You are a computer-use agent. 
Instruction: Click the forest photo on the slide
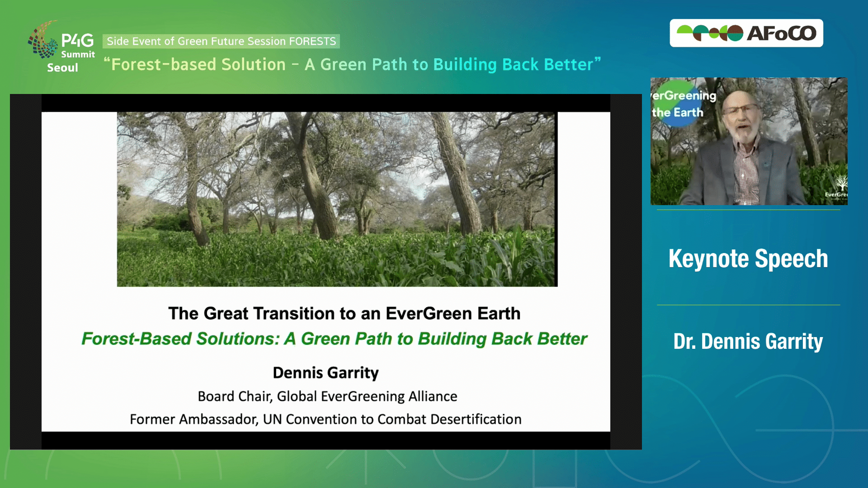(x=337, y=199)
